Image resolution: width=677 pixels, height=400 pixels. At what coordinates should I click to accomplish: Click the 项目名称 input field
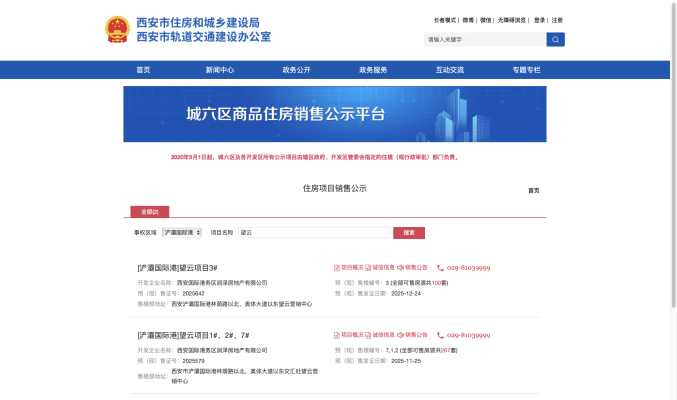click(313, 232)
